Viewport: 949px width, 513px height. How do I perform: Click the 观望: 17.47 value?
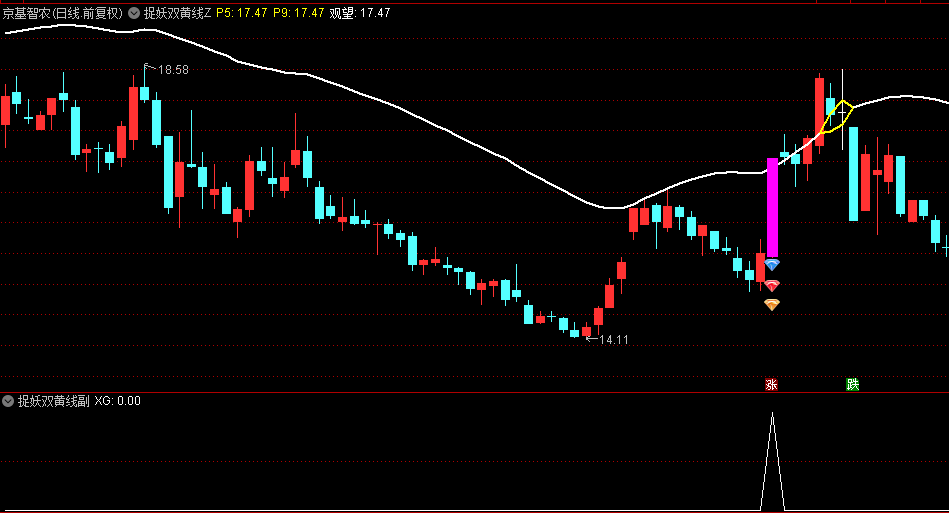360,13
